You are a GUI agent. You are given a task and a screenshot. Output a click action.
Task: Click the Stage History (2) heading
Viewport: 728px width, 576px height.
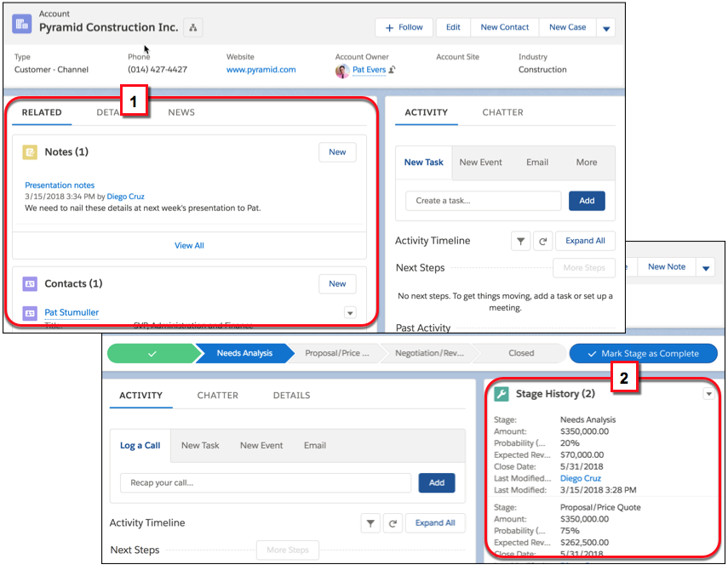click(x=555, y=394)
